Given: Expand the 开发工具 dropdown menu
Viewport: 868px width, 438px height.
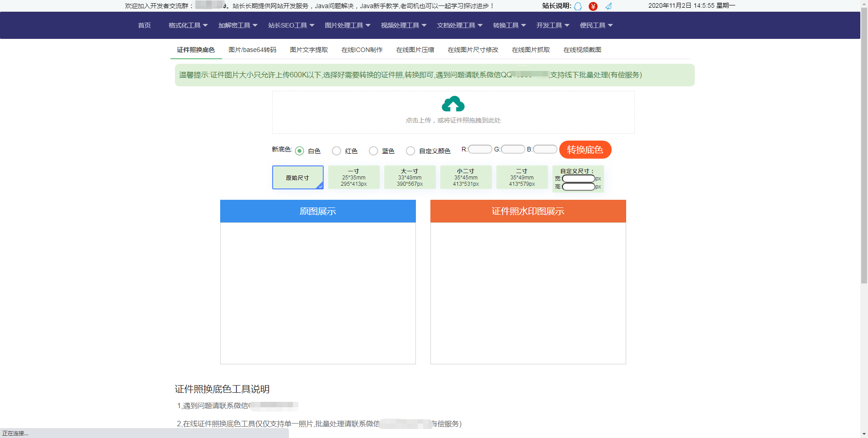Looking at the screenshot, I should click(x=553, y=25).
